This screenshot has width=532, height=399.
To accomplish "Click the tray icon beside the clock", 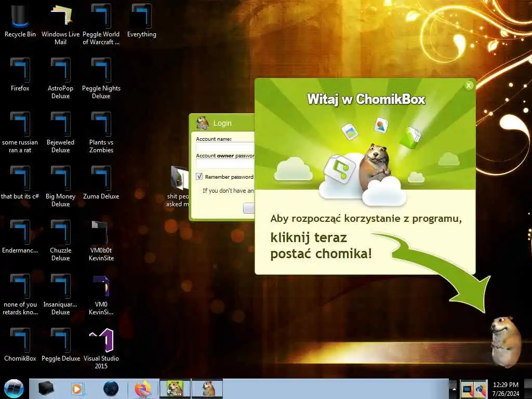I will (481, 389).
